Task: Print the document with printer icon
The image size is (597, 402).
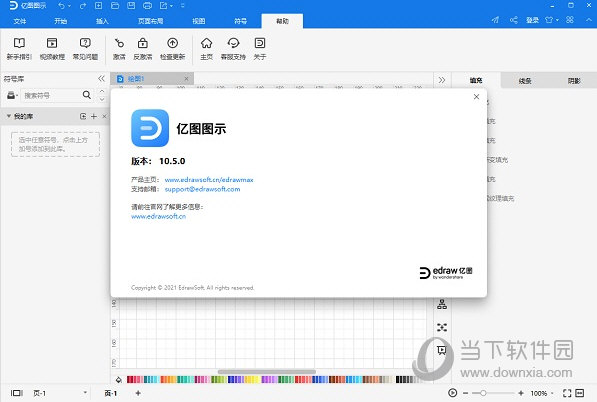Action: click(x=147, y=6)
